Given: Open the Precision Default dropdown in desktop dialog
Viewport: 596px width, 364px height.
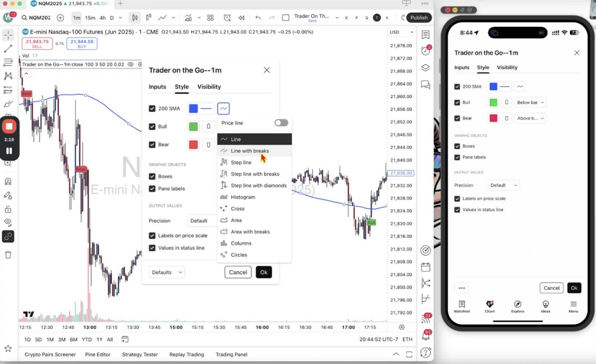Looking at the screenshot, I should 202,221.
